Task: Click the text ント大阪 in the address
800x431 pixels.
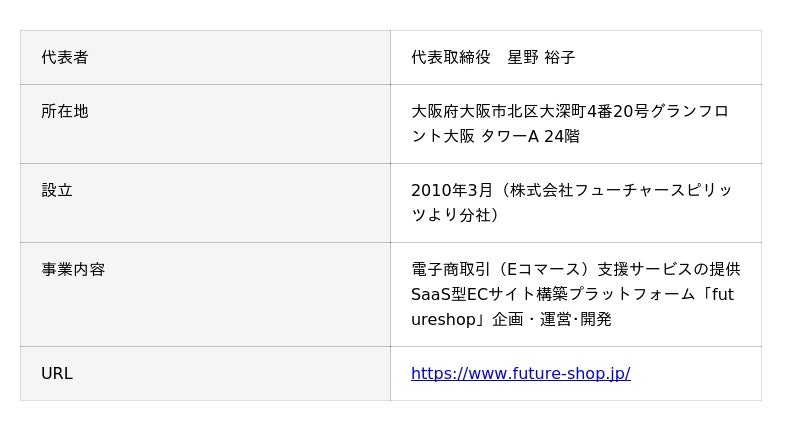Action: pyautogui.click(x=445, y=136)
